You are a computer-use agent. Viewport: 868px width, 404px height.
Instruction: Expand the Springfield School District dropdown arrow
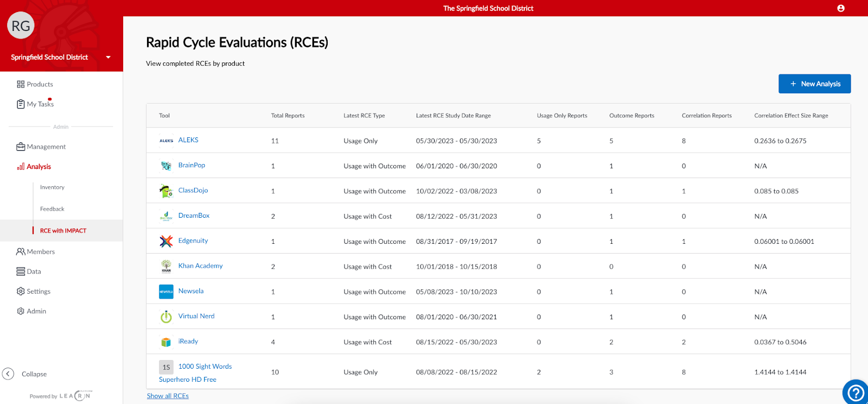(x=108, y=57)
